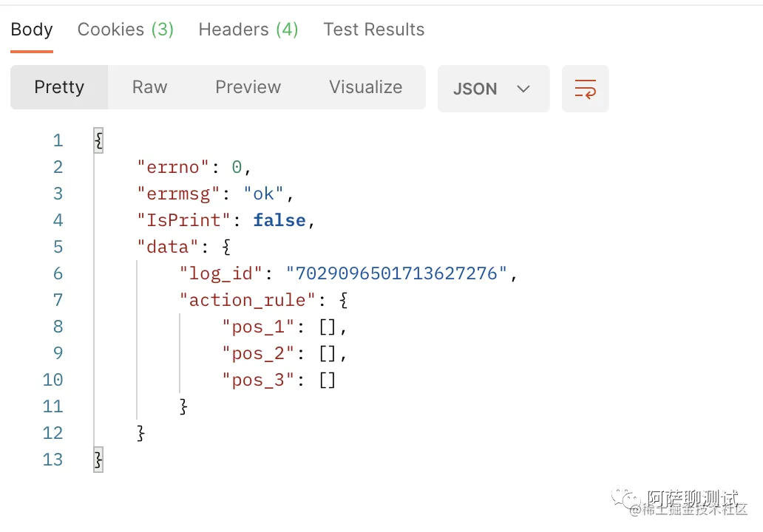Switch to Preview view
763x532 pixels.
point(248,87)
